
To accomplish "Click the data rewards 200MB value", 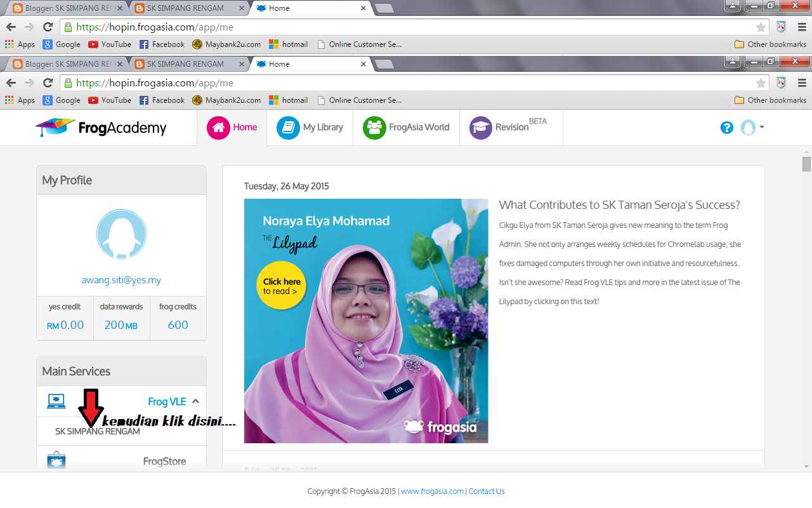I will 121,325.
